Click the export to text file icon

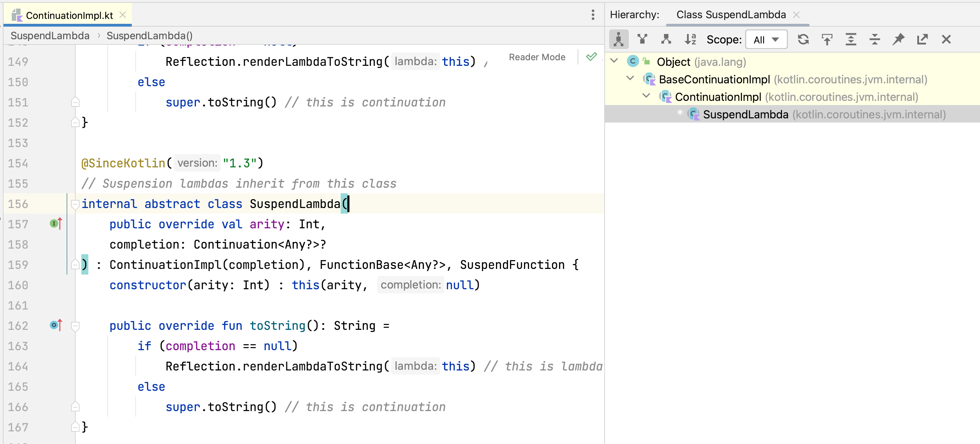922,39
